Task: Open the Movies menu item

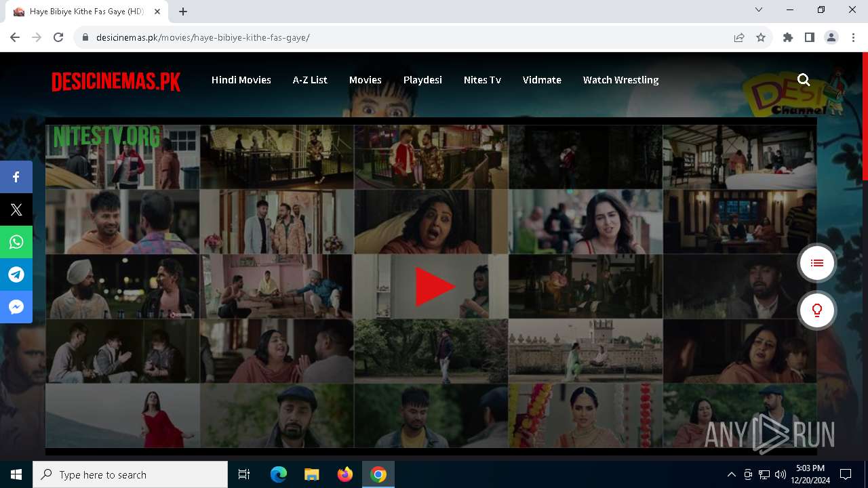Action: point(366,80)
